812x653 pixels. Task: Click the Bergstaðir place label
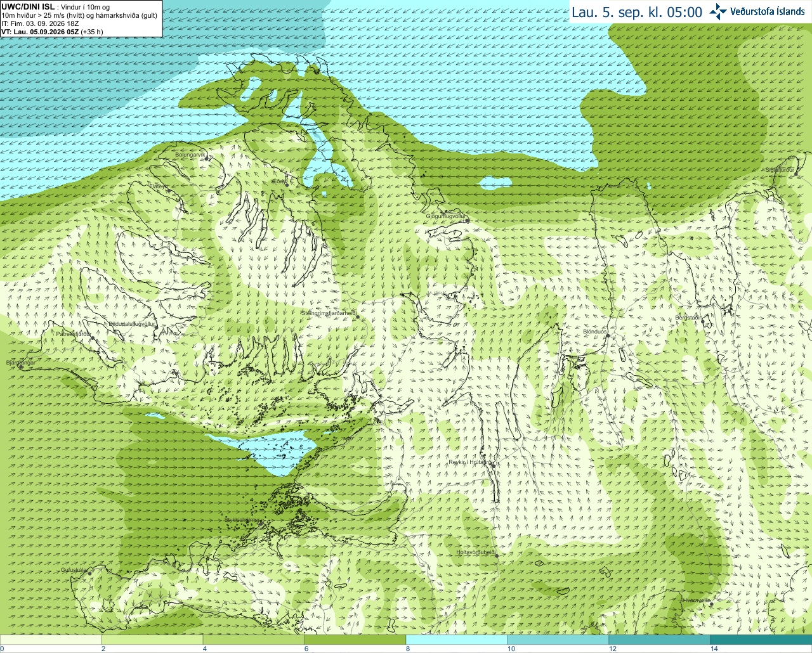(688, 317)
